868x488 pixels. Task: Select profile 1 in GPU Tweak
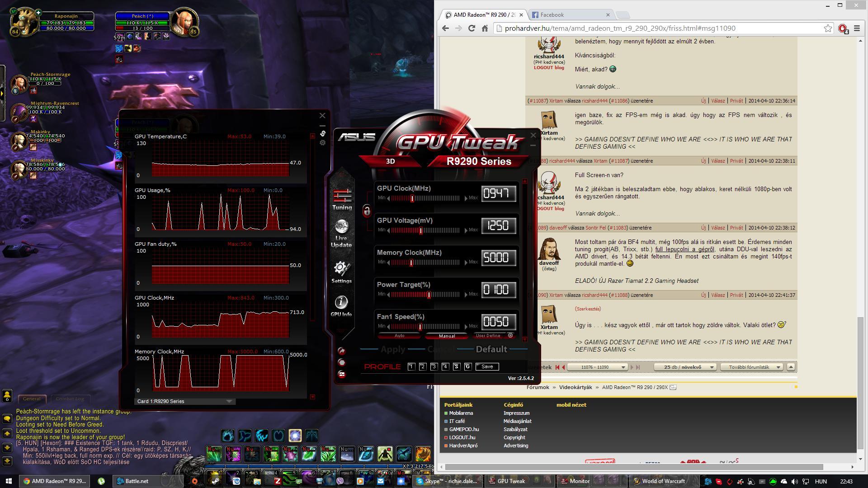(411, 366)
